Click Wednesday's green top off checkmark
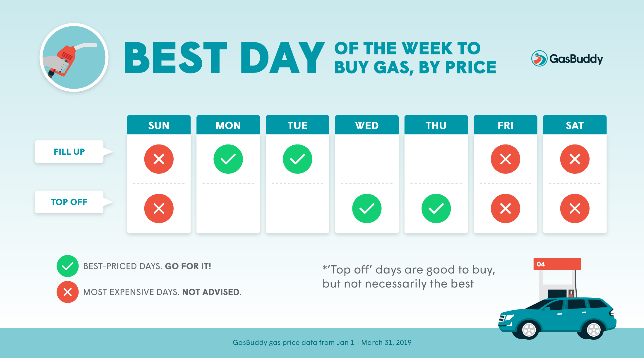Screen dimensions: 644x358 [x=367, y=209]
